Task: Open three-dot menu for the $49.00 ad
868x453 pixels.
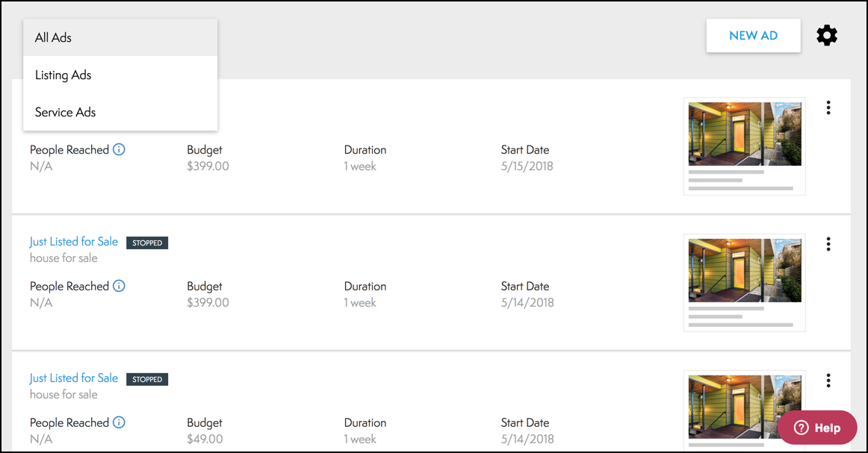Action: point(828,381)
